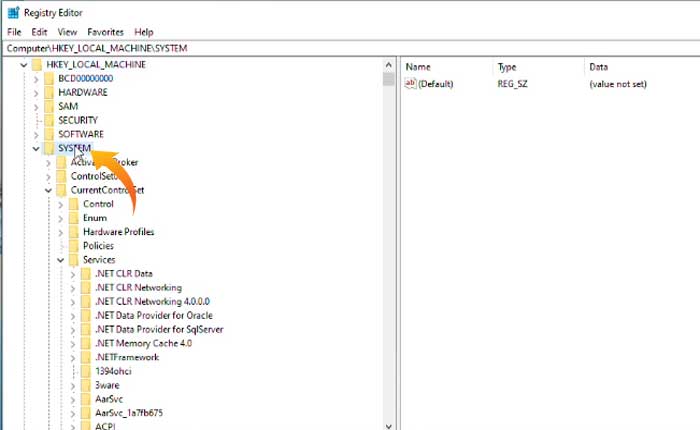
Task: Click the HKEY_LOCAL_MACHINE folder icon
Action: [37, 65]
